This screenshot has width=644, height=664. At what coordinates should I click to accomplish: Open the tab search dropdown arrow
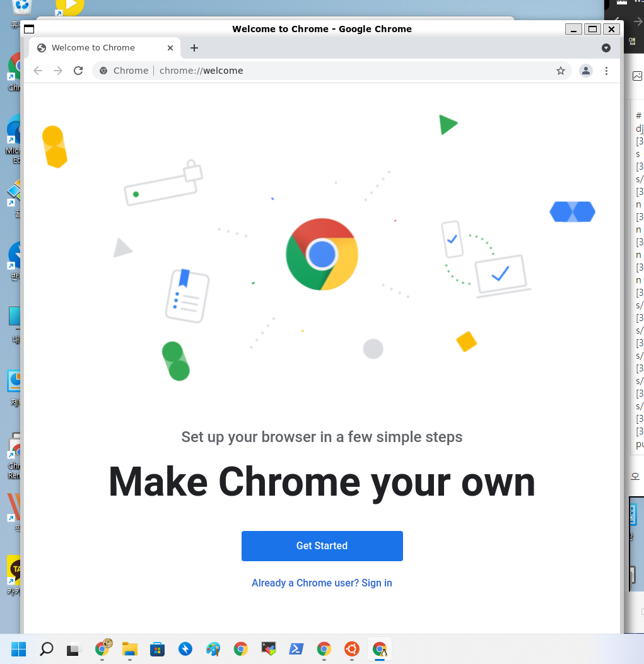click(x=606, y=48)
